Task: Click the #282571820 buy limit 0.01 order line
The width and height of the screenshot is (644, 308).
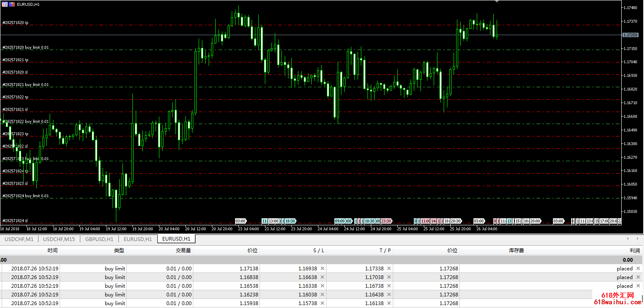Action: (x=310, y=50)
